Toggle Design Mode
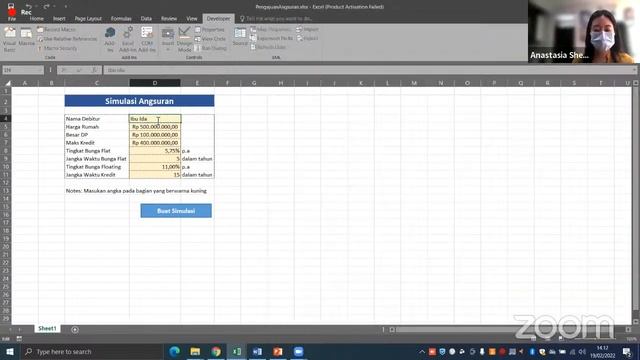The width and height of the screenshot is (640, 360). point(184,39)
